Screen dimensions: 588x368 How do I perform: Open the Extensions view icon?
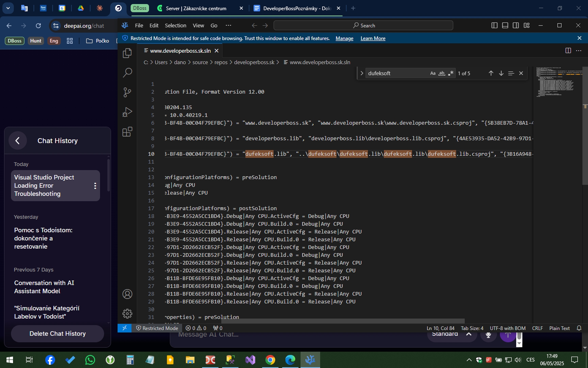click(127, 132)
